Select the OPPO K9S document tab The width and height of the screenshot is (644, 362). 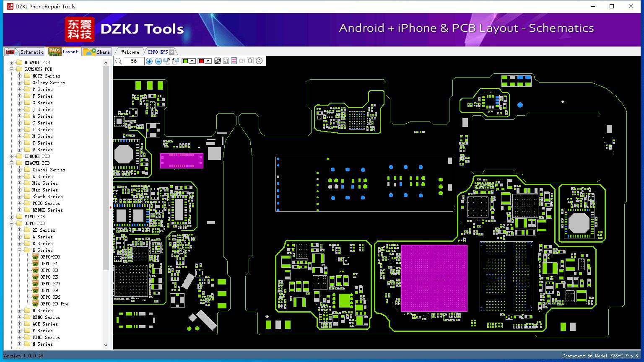coord(158,52)
